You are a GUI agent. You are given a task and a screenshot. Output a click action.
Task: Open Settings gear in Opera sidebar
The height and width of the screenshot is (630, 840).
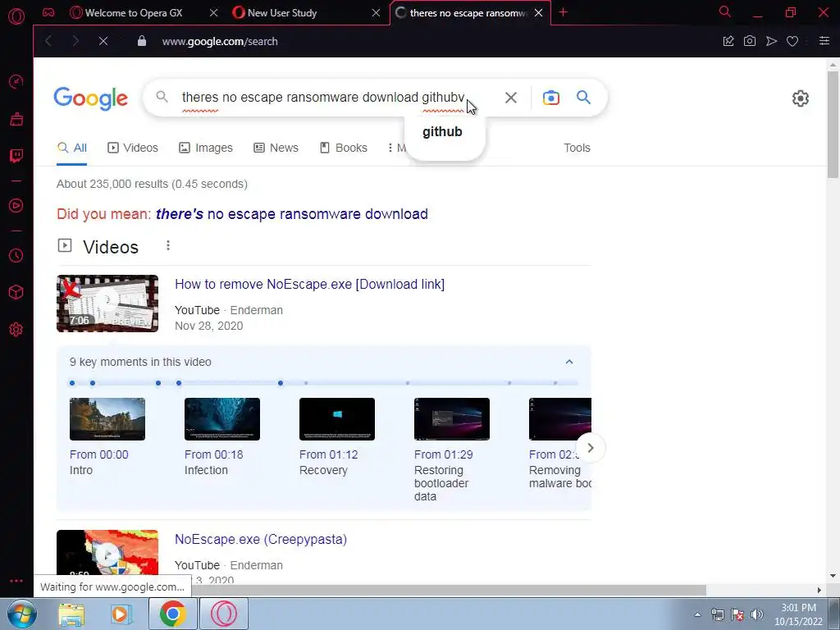(16, 330)
